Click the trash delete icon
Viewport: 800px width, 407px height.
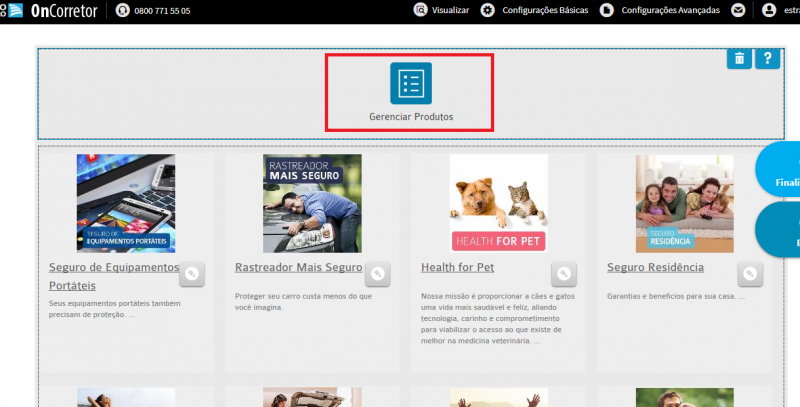[739, 59]
